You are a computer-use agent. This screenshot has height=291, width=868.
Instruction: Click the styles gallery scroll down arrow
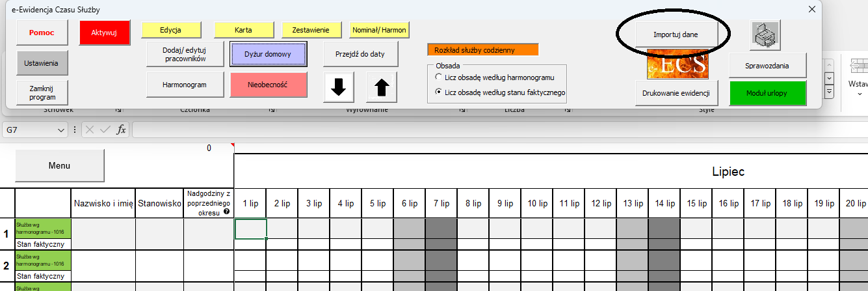click(x=829, y=78)
